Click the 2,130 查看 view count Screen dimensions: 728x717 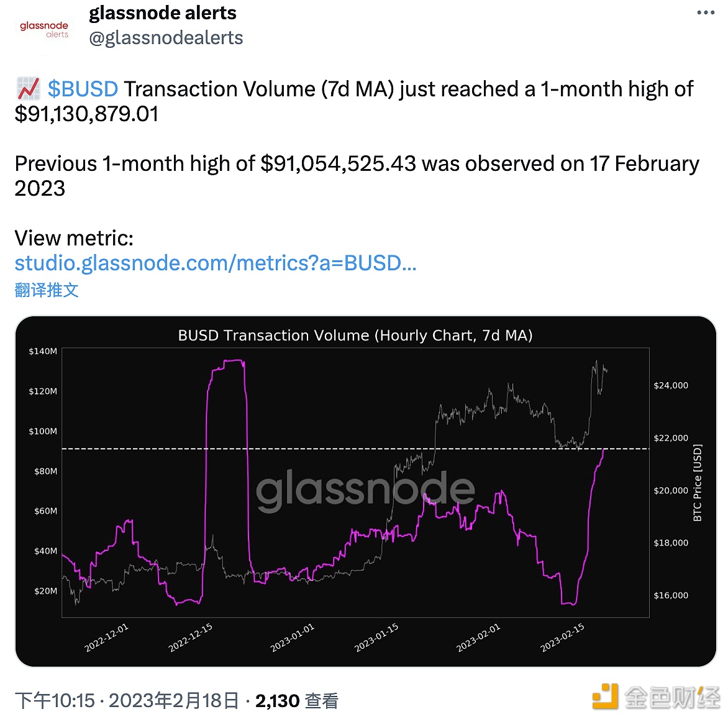click(x=296, y=701)
